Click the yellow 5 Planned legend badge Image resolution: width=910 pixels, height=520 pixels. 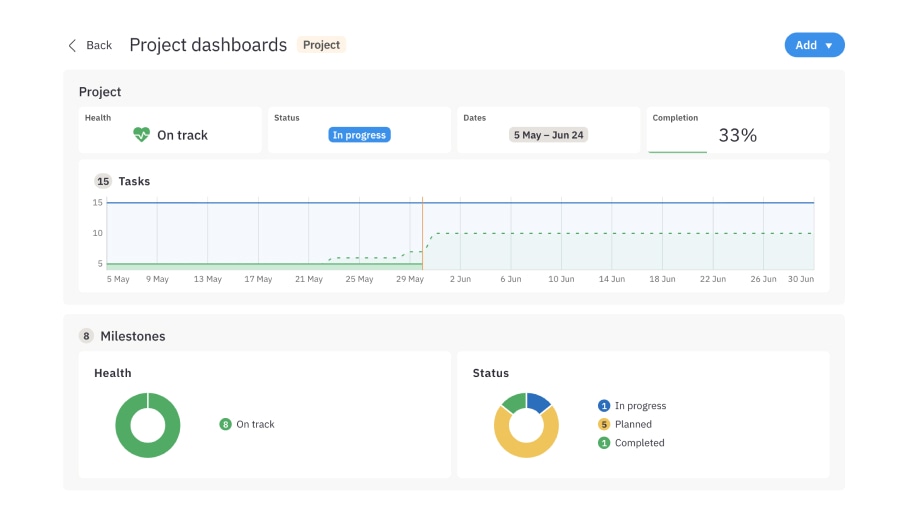click(604, 424)
